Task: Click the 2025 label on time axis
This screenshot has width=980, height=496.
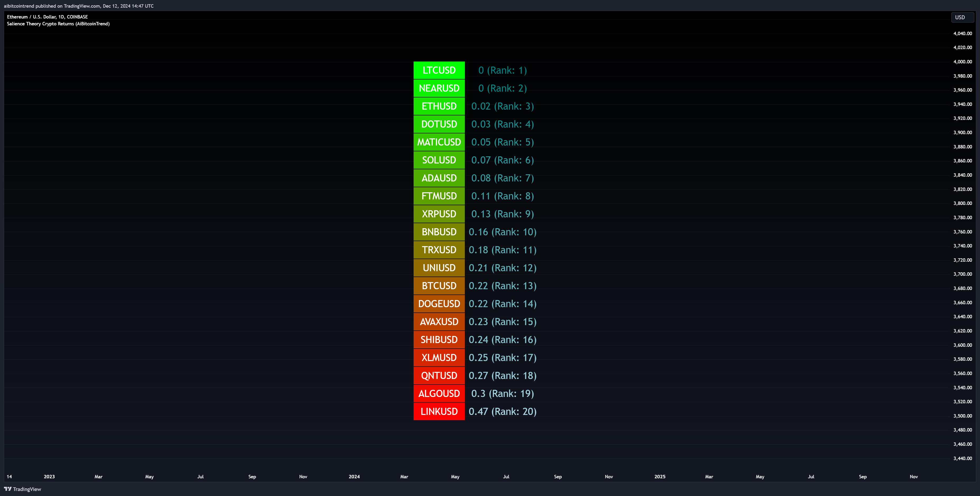Action: click(x=660, y=476)
